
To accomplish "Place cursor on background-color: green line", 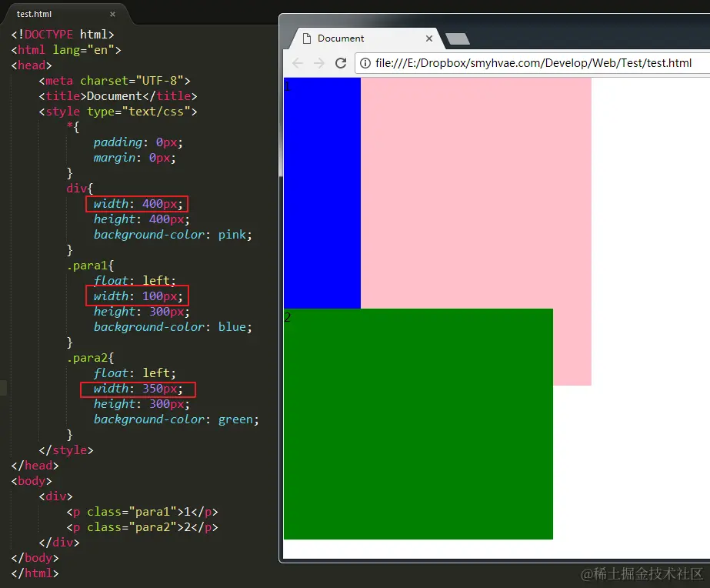I will coord(176,419).
